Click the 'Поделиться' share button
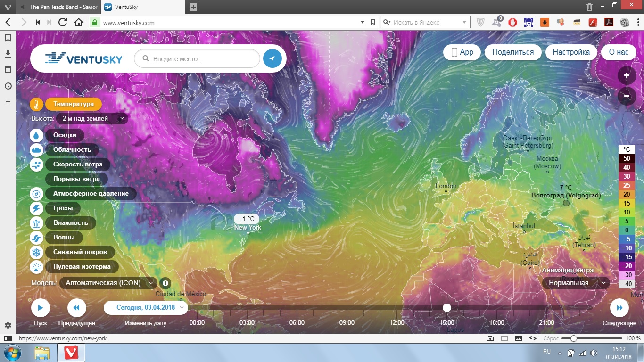Viewport: 644px width, 362px height. 513,52
